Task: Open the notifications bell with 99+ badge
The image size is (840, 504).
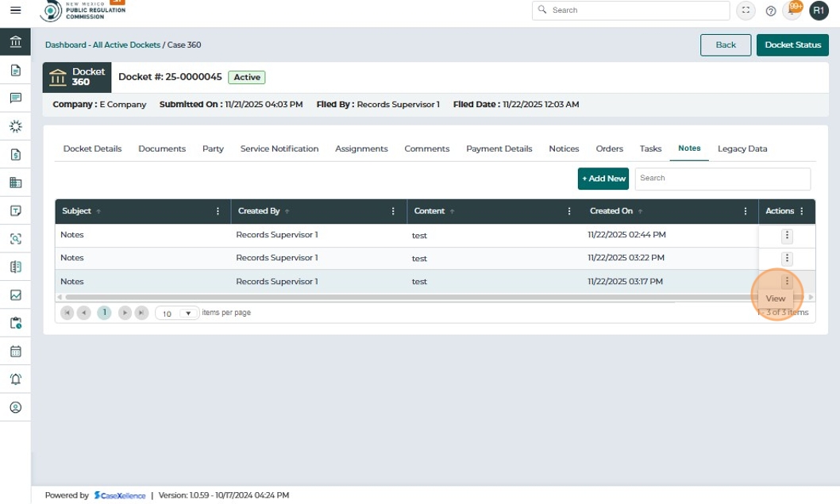Action: [792, 10]
